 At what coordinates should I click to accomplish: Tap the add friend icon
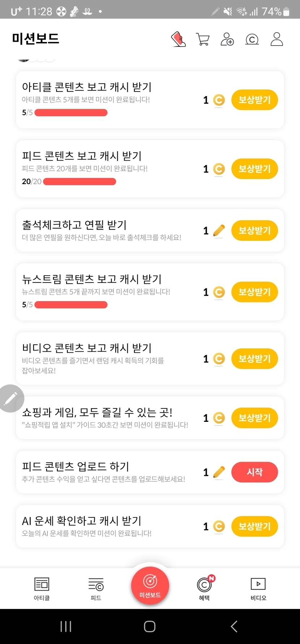(227, 39)
